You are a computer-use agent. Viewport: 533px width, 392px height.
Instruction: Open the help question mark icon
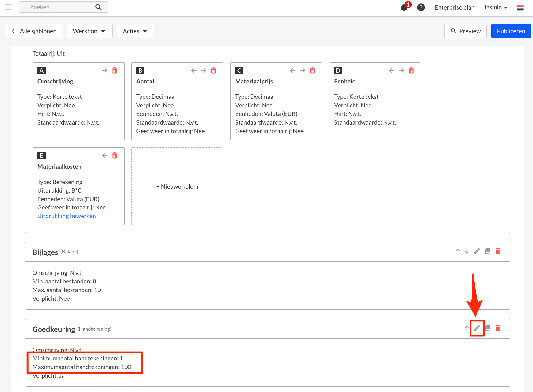[421, 7]
